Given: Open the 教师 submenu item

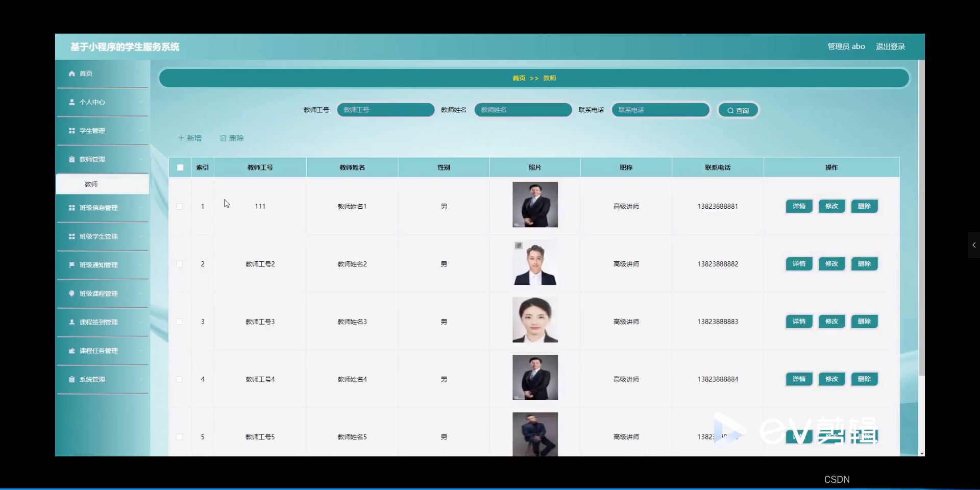Looking at the screenshot, I should point(91,184).
